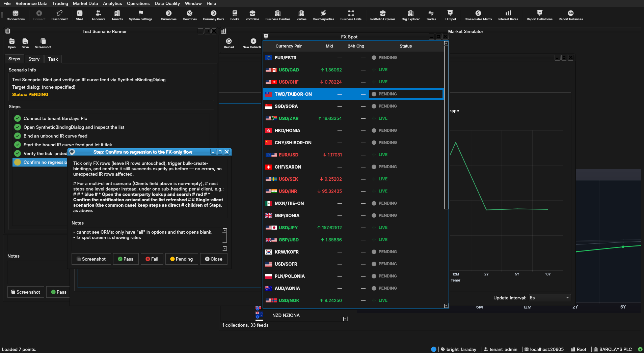Click the Currency Pair column header
This screenshot has height=353, width=644.
point(289,46)
